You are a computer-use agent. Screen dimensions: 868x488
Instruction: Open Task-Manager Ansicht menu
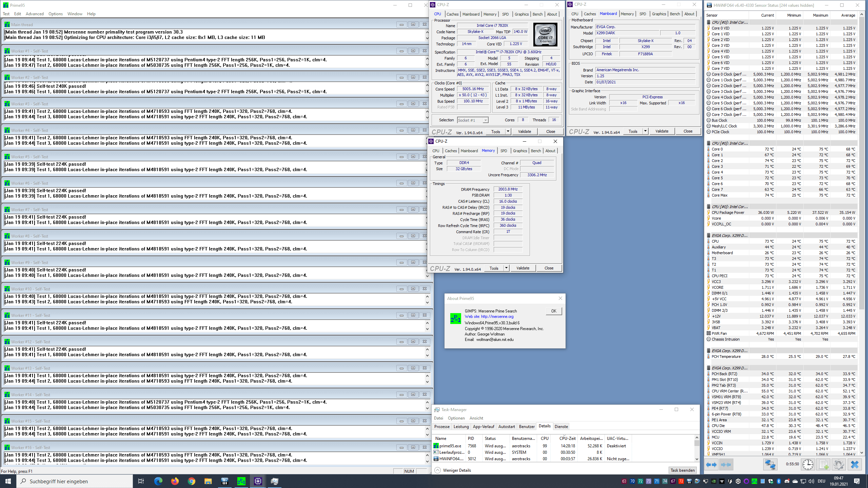tap(476, 418)
